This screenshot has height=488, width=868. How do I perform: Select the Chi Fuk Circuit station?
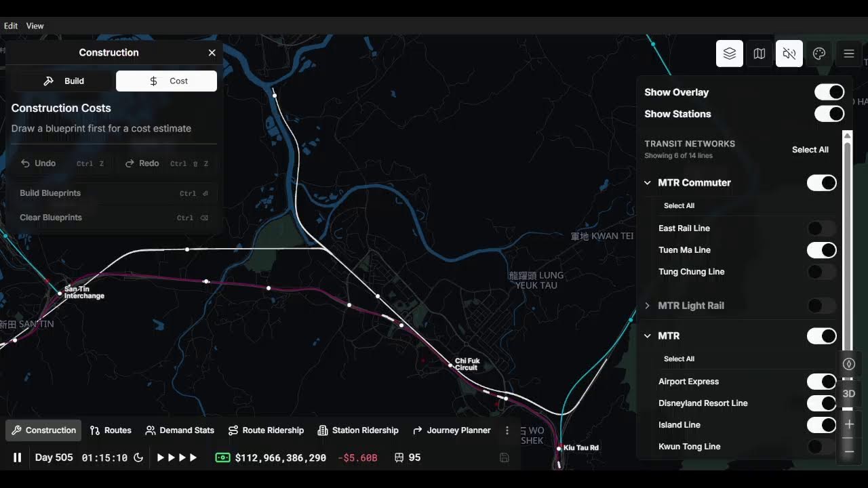click(x=451, y=365)
